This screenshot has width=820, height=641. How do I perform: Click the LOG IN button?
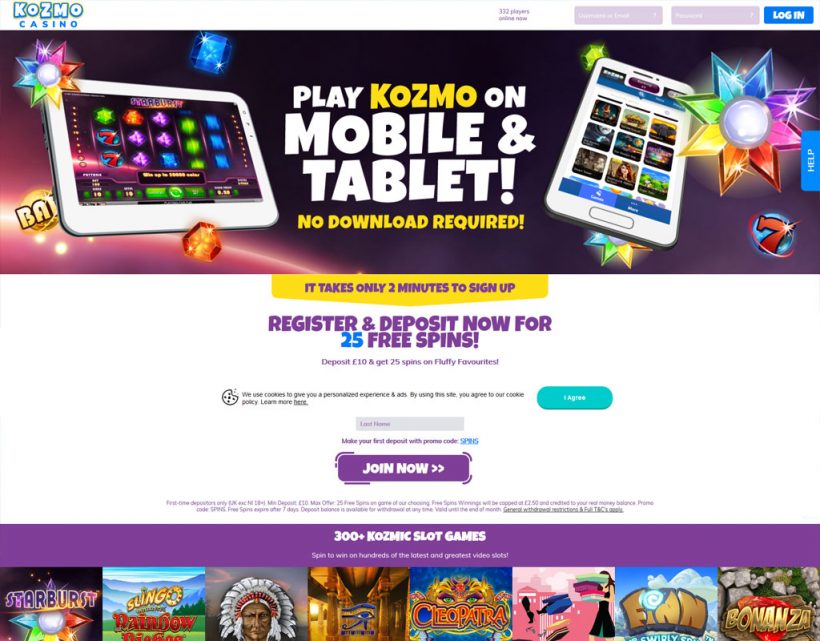point(789,15)
